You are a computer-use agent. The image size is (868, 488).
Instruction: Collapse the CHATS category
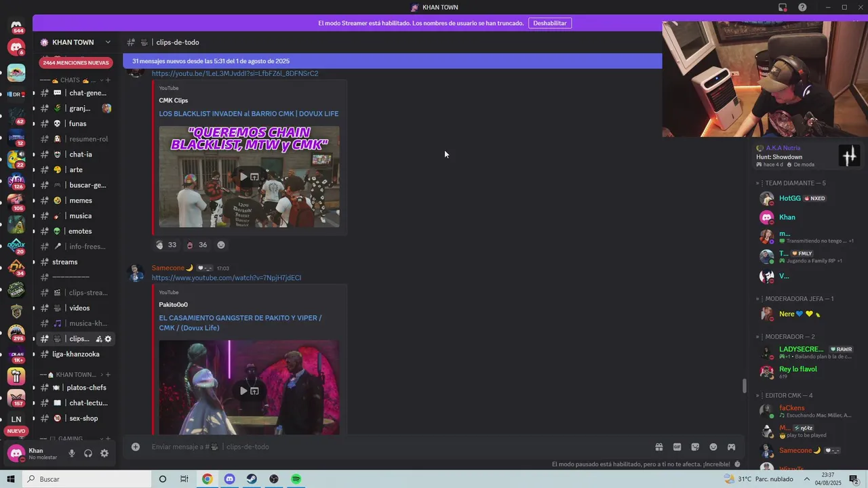70,80
